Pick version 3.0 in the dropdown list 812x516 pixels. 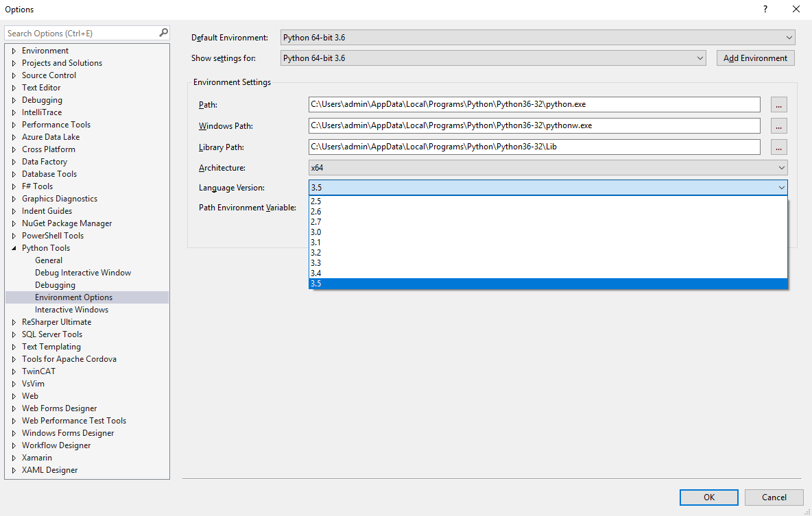click(x=316, y=232)
